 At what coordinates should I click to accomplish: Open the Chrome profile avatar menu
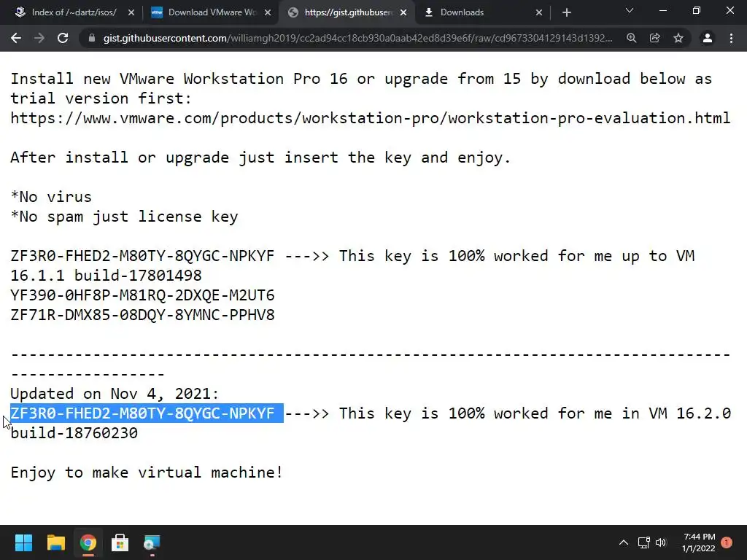708,38
